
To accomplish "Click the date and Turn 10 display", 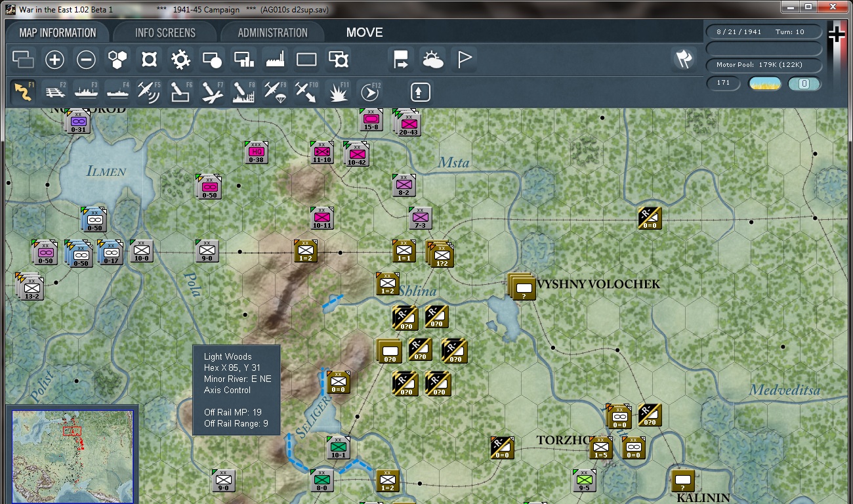I will pyautogui.click(x=764, y=31).
